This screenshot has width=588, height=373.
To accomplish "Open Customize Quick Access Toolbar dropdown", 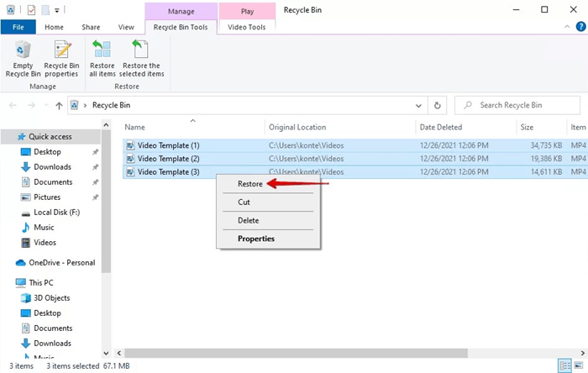I will pyautogui.click(x=57, y=10).
